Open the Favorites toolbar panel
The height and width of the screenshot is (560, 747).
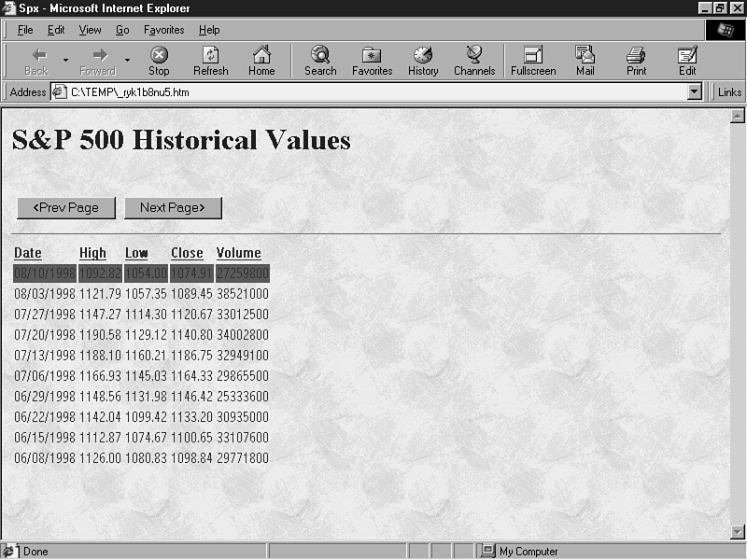[372, 61]
